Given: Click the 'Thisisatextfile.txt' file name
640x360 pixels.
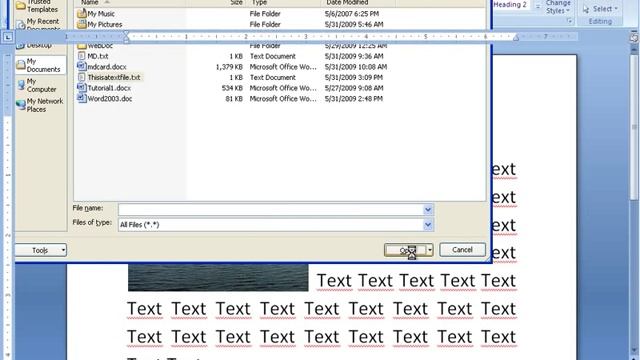Looking at the screenshot, I should coord(114,77).
